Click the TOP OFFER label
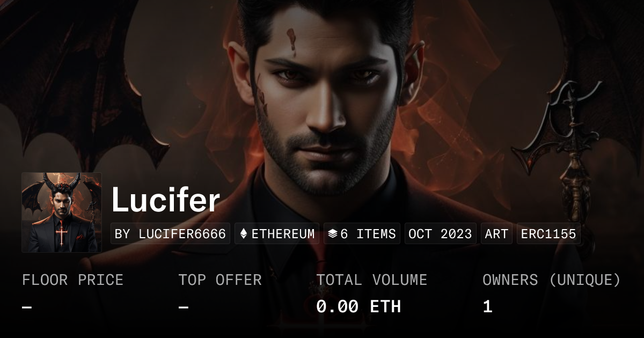The width and height of the screenshot is (644, 338). (x=220, y=280)
